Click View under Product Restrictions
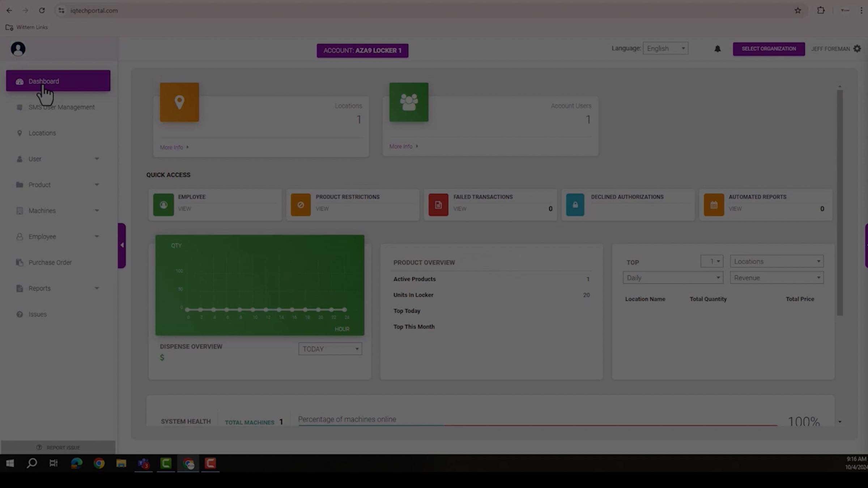 pyautogui.click(x=322, y=209)
